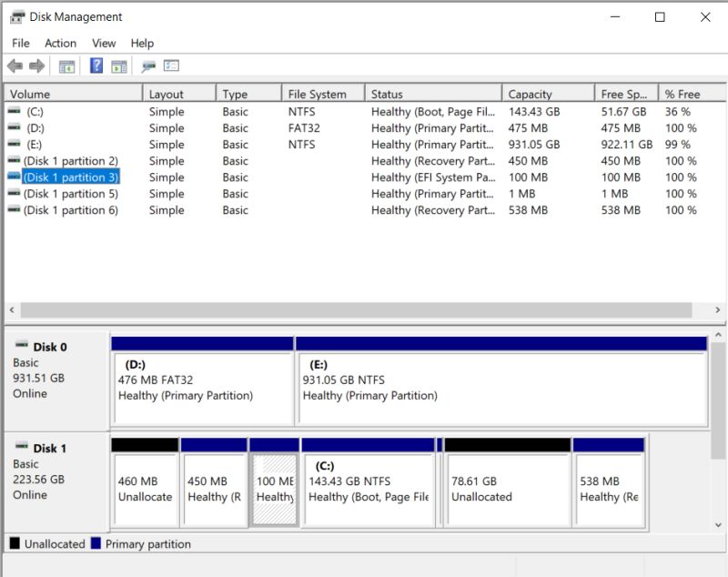Toggle the Show/Hide Action Pane icon
Image resolution: width=728 pixels, height=577 pixels.
(x=119, y=65)
